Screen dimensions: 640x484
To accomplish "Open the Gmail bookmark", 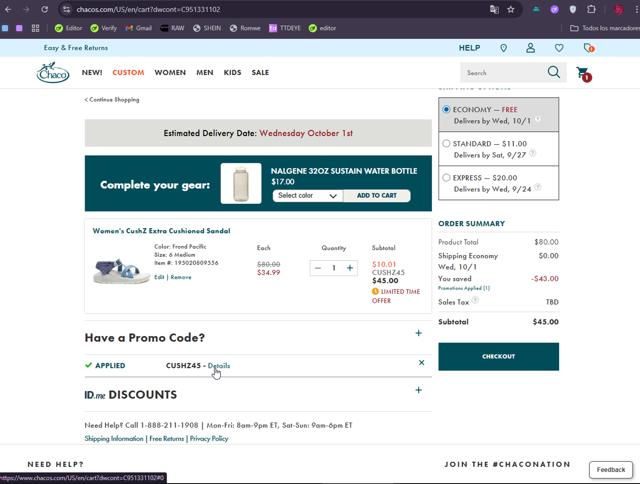I will 139,28.
